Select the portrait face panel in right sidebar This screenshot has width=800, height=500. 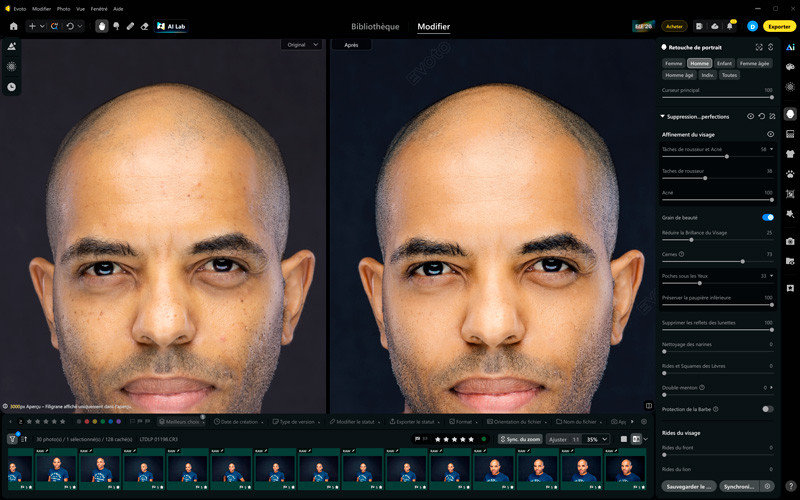[x=790, y=114]
